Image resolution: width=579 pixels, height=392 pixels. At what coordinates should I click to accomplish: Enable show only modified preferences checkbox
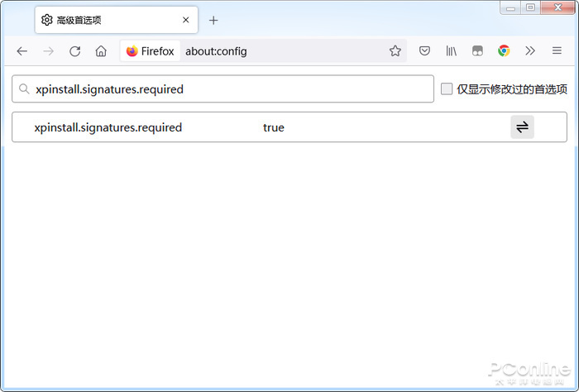pyautogui.click(x=447, y=89)
